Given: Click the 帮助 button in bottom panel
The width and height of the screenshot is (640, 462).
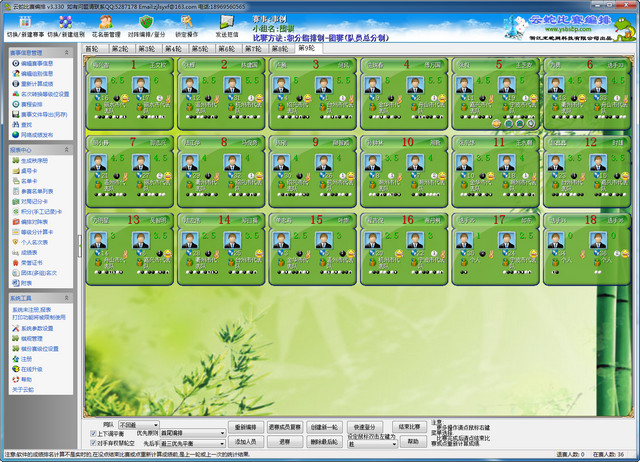Looking at the screenshot, I should coord(413,441).
